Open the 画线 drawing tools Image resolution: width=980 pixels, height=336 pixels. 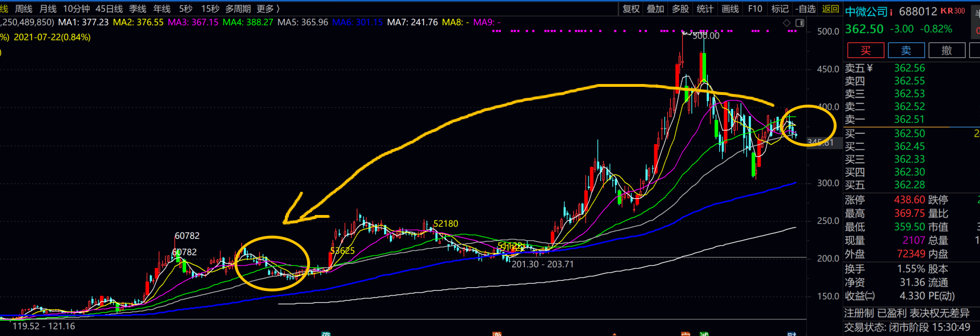730,9
